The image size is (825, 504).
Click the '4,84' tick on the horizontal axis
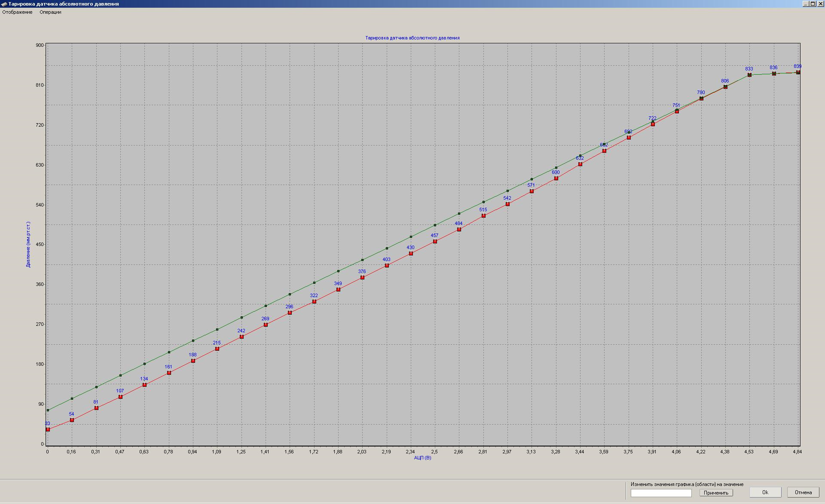pos(797,452)
